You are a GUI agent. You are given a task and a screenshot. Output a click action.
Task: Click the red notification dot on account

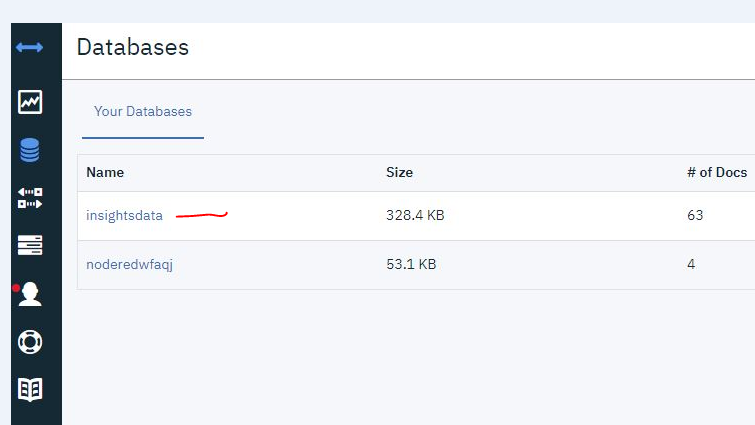[16, 288]
